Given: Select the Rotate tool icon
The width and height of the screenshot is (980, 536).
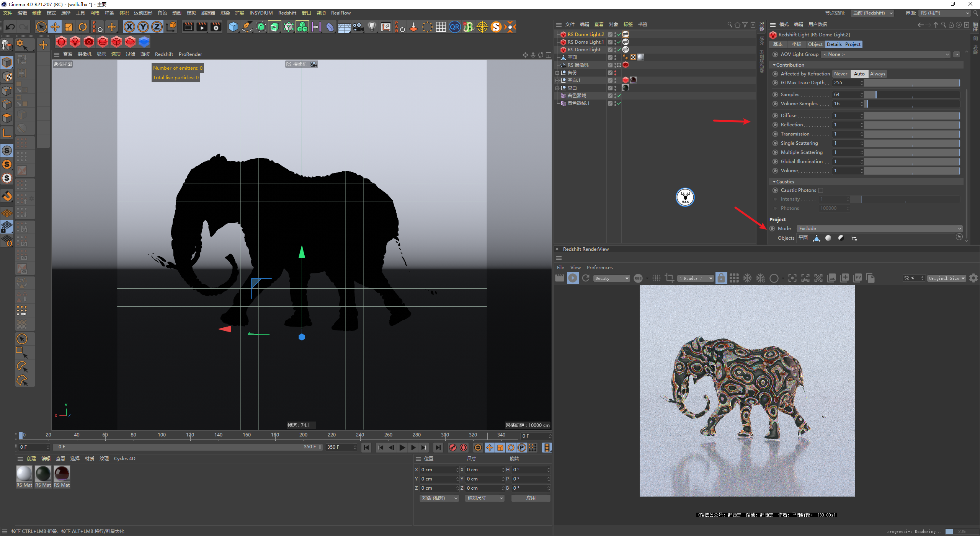Looking at the screenshot, I should coord(83,27).
